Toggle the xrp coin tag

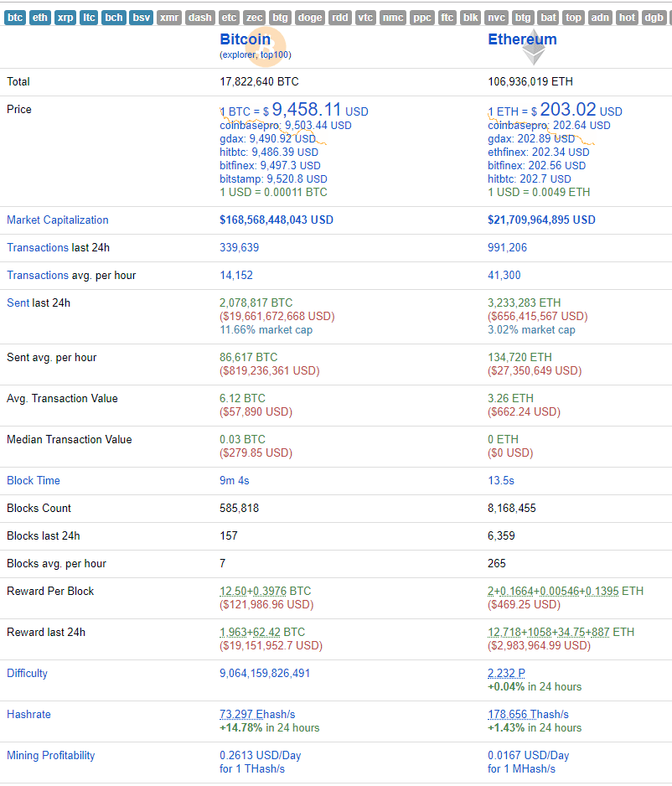[65, 18]
